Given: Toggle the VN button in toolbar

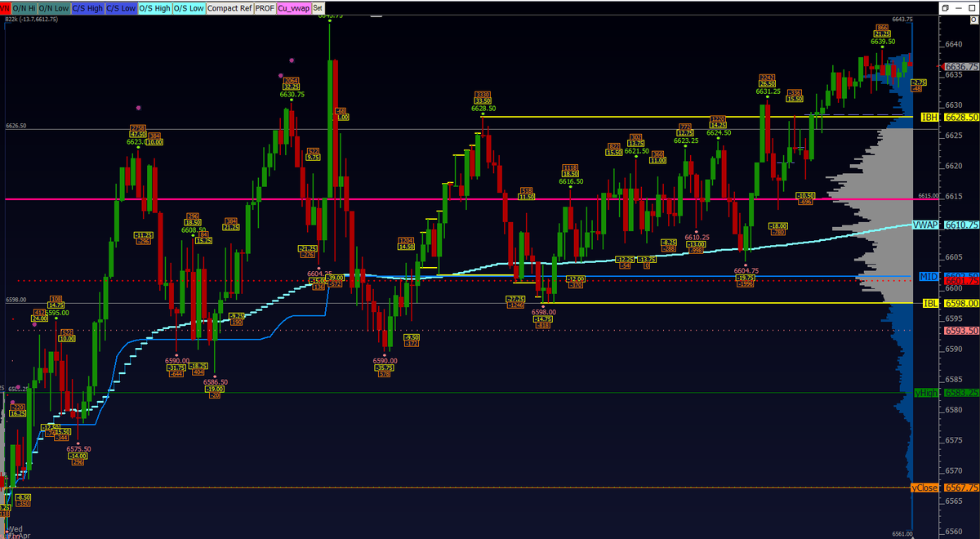Looking at the screenshot, I should point(5,7).
